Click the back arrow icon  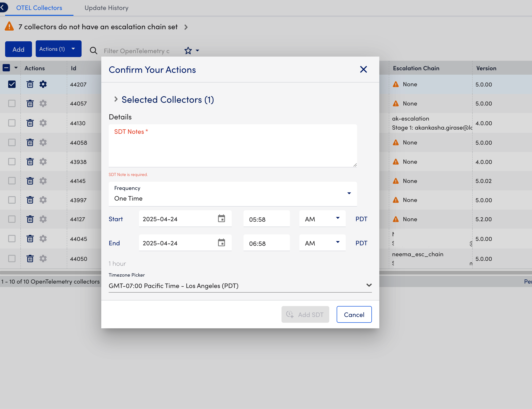(3, 7)
